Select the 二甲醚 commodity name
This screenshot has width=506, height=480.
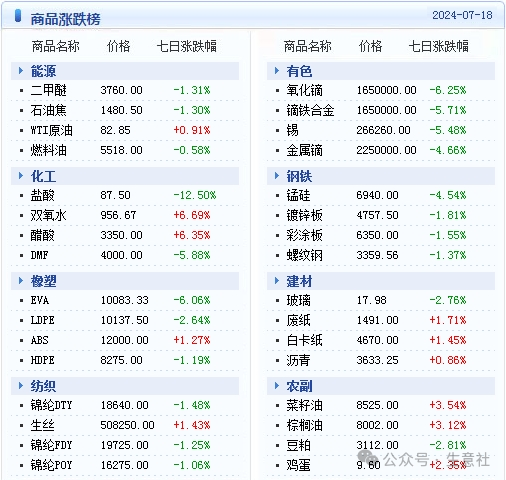pyautogui.click(x=49, y=90)
